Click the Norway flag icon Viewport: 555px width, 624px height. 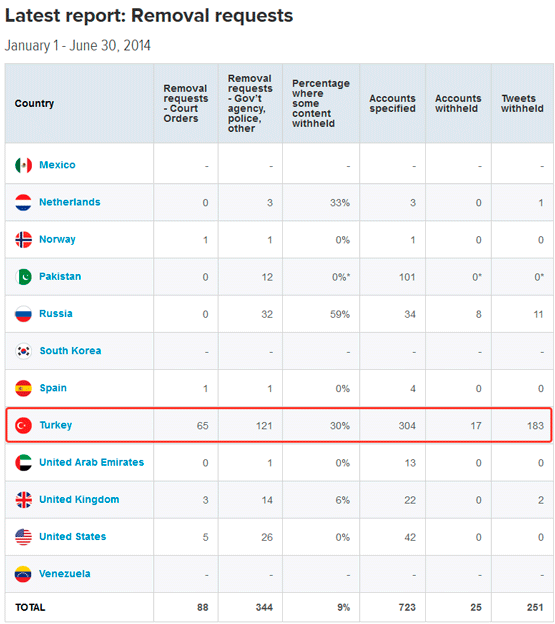[x=23, y=240]
